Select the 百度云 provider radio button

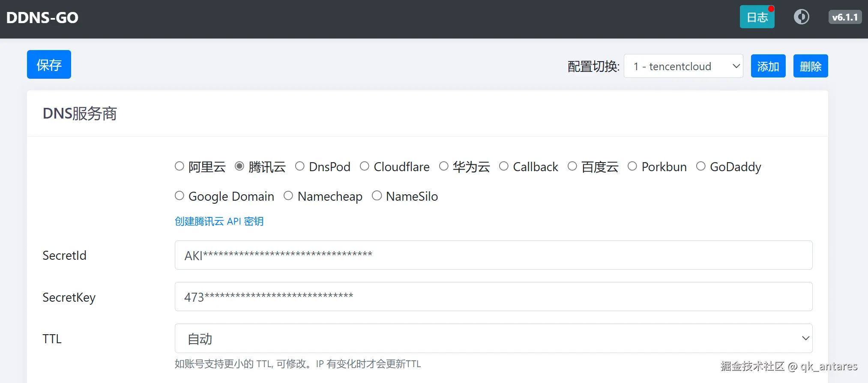click(x=572, y=166)
